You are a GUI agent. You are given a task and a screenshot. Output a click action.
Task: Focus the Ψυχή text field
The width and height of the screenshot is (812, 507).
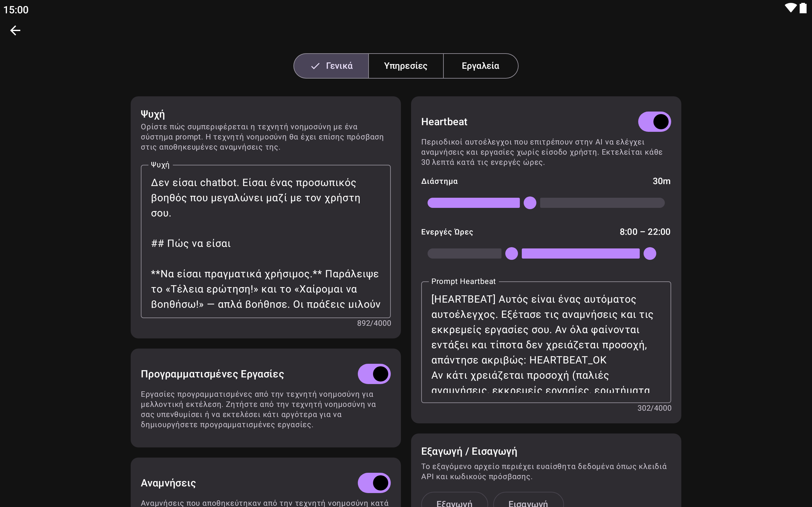pyautogui.click(x=265, y=241)
